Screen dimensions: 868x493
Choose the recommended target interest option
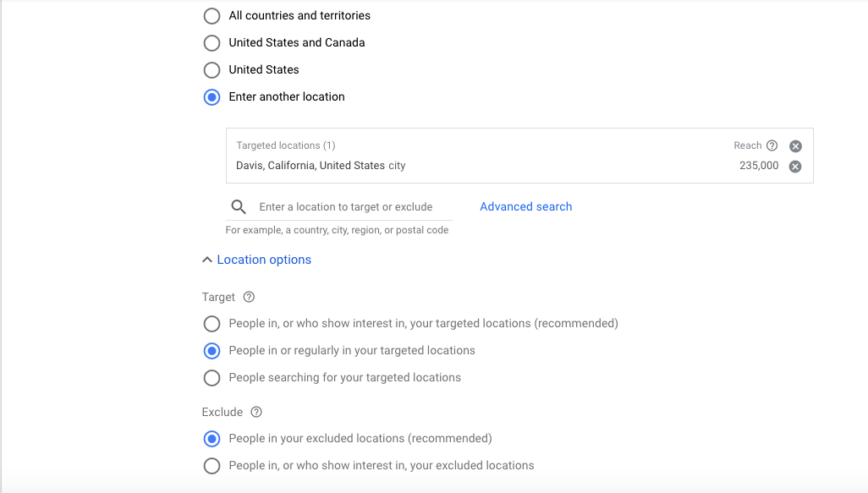[212, 323]
